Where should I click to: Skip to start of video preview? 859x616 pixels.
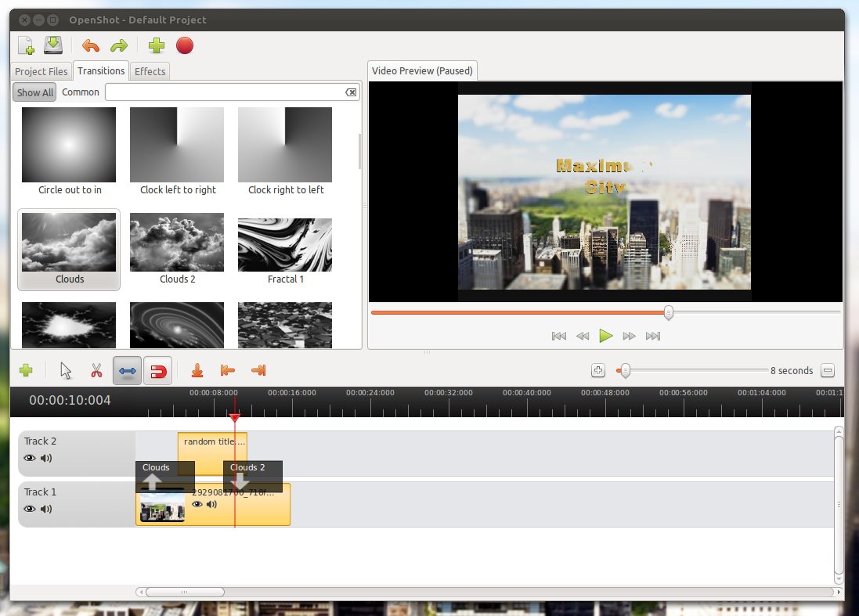coord(559,336)
